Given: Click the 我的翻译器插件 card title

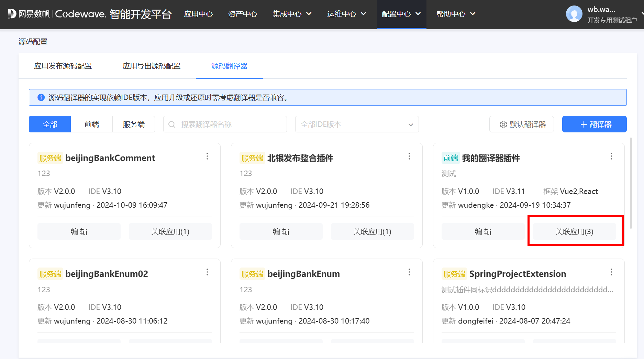Looking at the screenshot, I should click(x=491, y=158).
